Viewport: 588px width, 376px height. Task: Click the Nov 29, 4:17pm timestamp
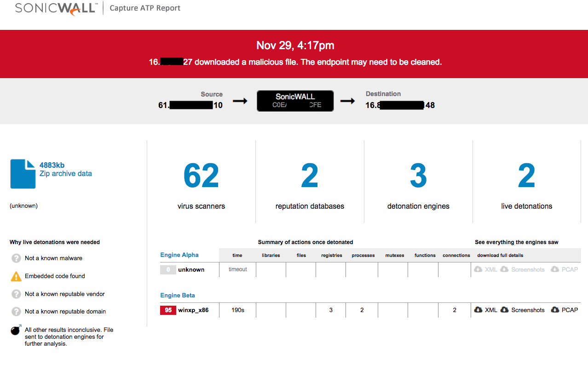(x=295, y=46)
